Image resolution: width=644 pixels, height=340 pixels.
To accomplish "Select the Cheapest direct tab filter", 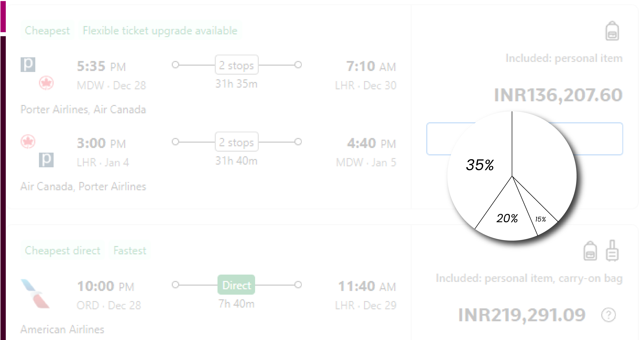I will (x=63, y=250).
